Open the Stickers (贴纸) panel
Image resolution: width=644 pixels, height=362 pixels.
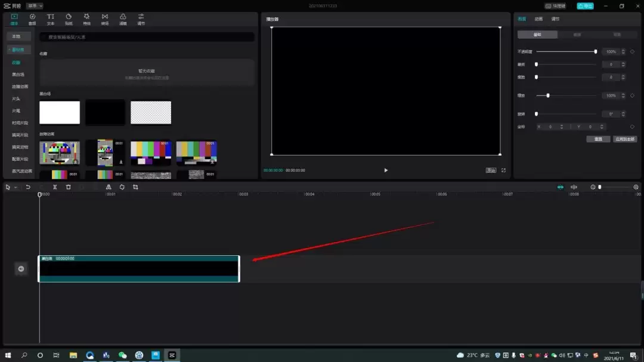point(69,19)
